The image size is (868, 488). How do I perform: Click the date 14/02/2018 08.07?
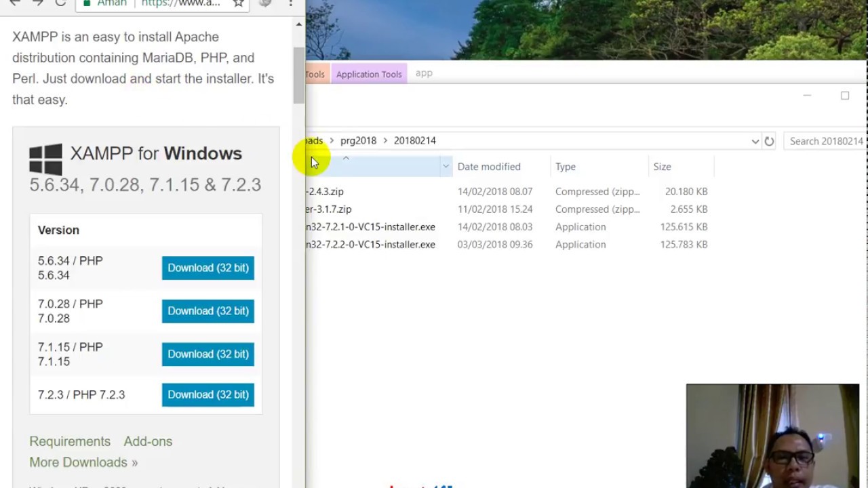click(x=495, y=191)
